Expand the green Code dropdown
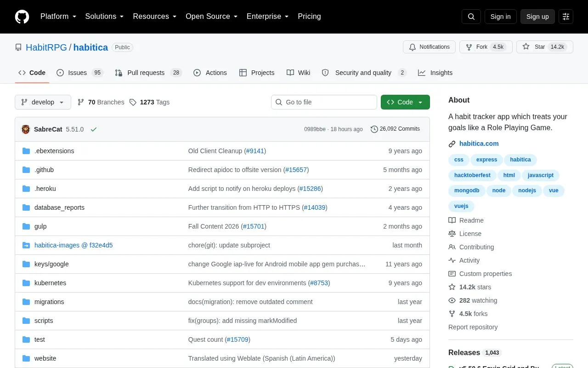588x368 pixels. (x=405, y=102)
